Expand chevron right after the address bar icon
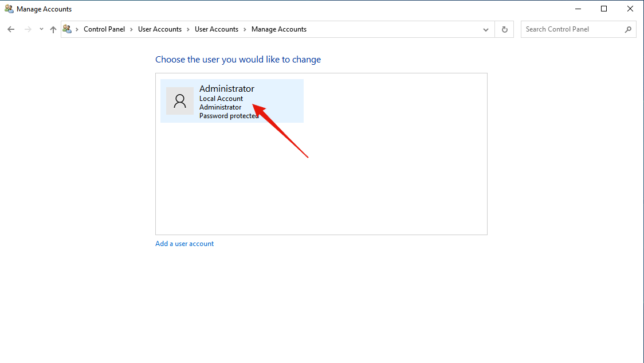The image size is (644, 363). point(77,30)
